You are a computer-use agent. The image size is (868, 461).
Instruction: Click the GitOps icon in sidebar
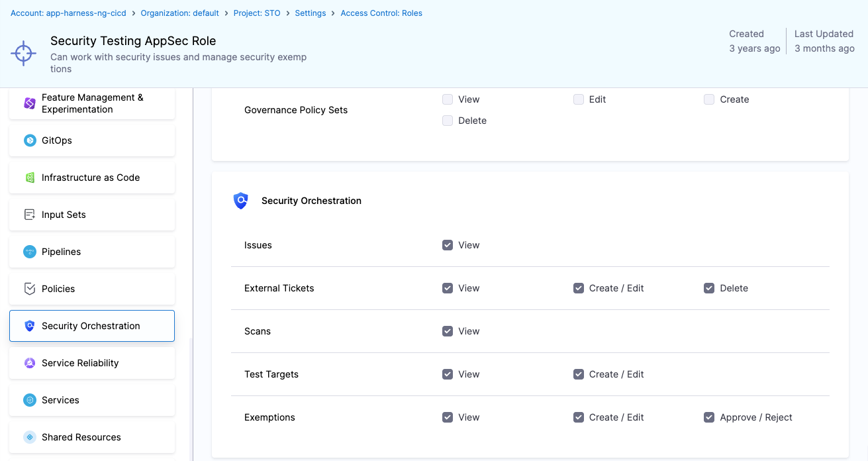[x=30, y=140]
